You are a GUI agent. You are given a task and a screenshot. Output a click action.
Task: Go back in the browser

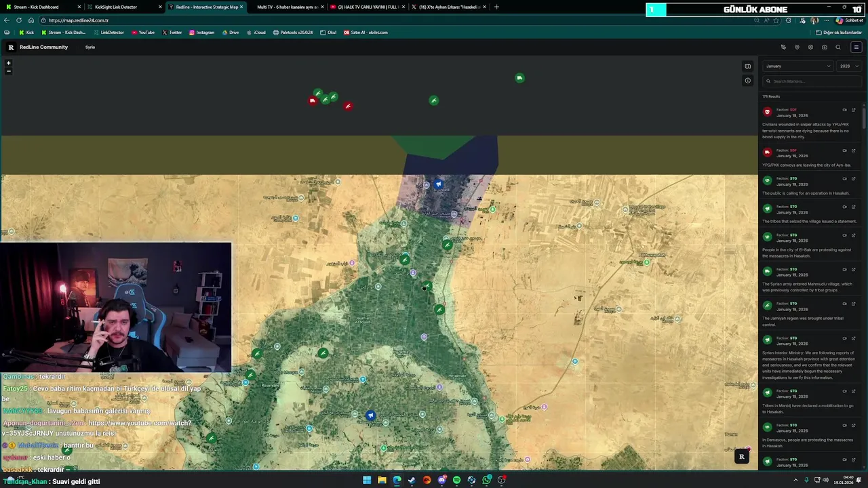7,20
